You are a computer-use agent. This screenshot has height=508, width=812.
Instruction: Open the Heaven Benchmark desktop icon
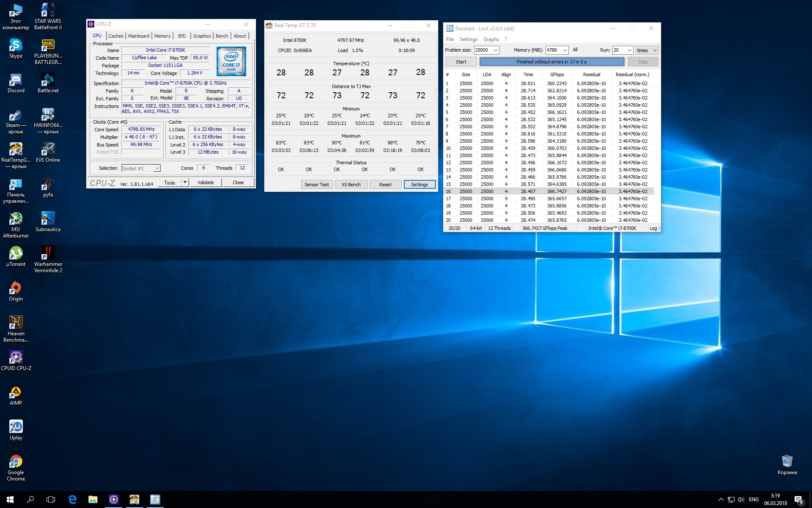click(x=16, y=323)
